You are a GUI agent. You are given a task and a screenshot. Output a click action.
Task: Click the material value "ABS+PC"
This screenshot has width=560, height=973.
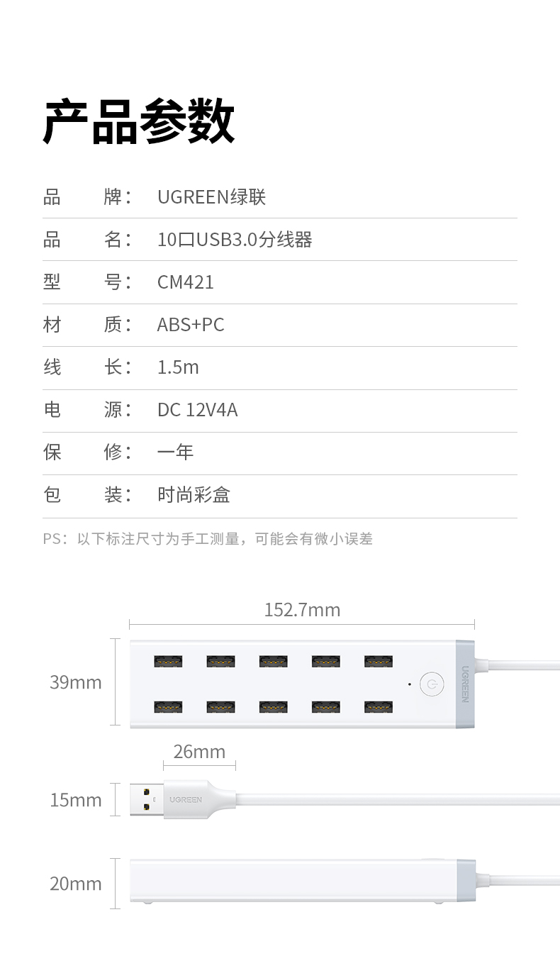(191, 325)
